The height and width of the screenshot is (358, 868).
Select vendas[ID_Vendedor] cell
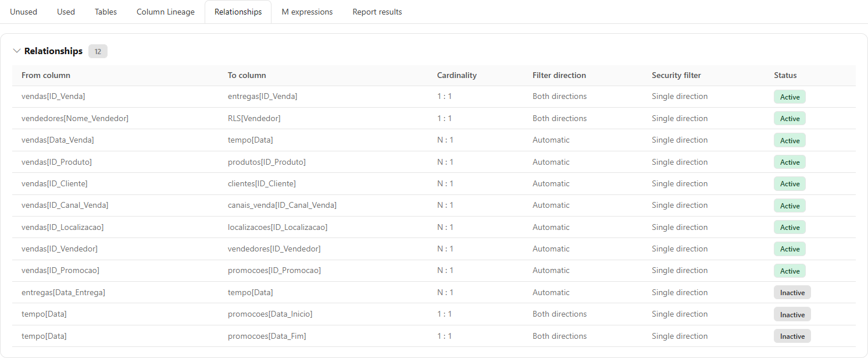click(x=59, y=249)
